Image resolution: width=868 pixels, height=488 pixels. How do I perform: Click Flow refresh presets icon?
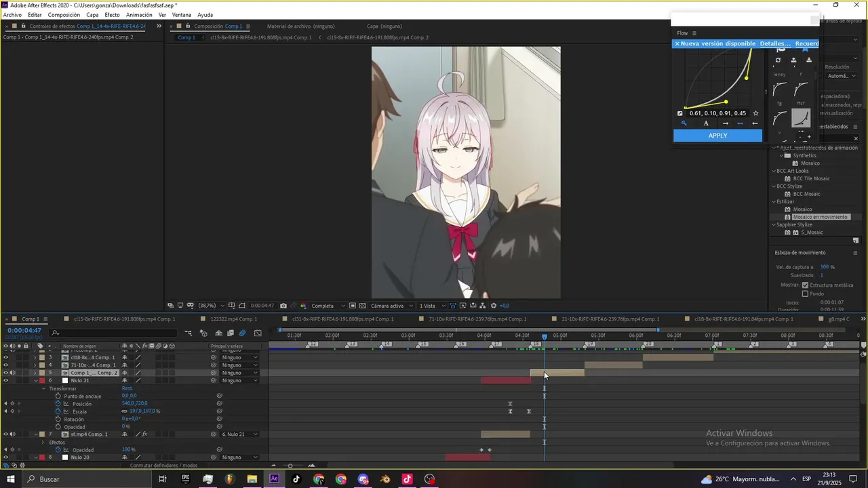[778, 60]
